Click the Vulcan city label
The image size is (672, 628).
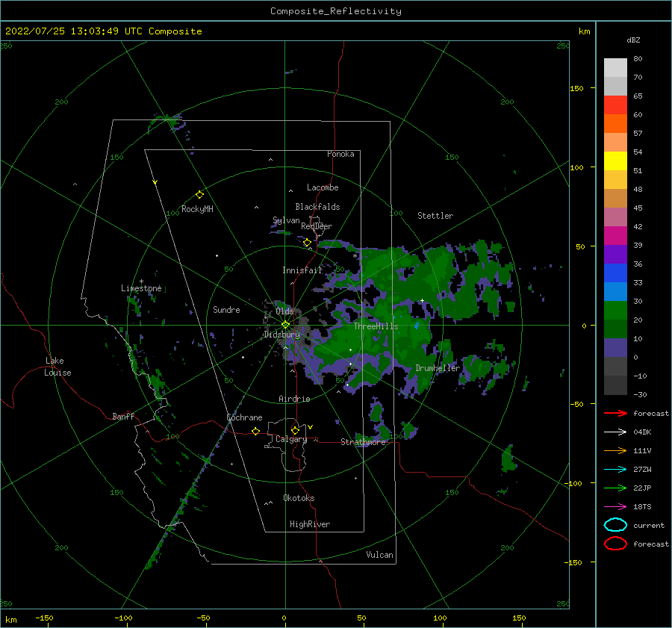380,555
